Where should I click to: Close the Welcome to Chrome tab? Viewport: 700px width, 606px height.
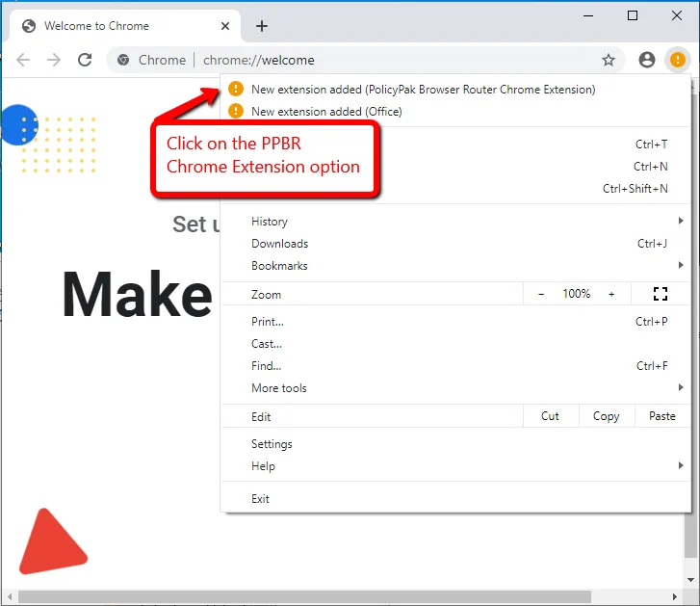pos(224,26)
